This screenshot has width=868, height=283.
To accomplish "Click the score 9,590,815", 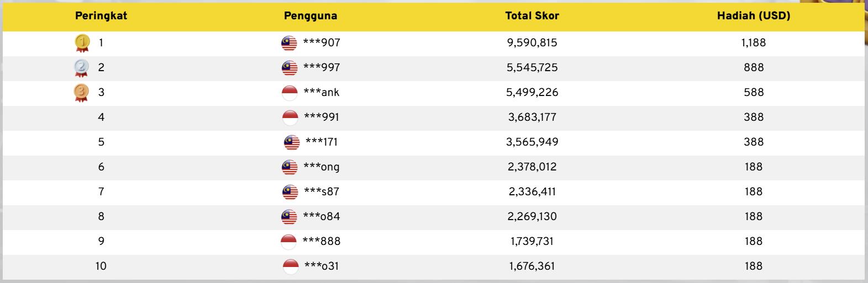I will coord(532,43).
